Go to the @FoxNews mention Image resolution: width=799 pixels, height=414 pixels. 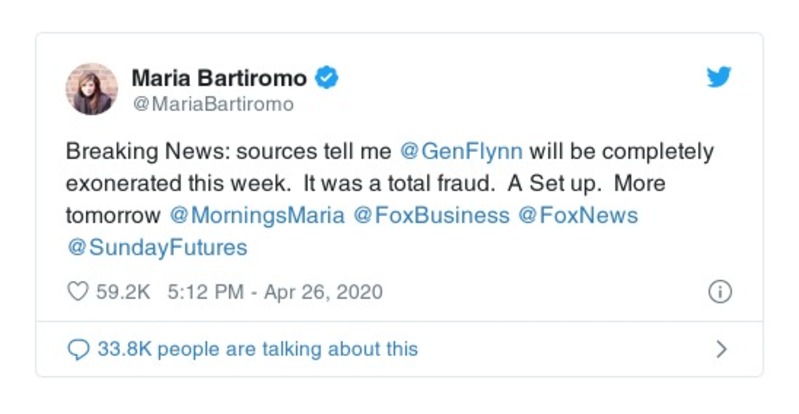coord(578,215)
